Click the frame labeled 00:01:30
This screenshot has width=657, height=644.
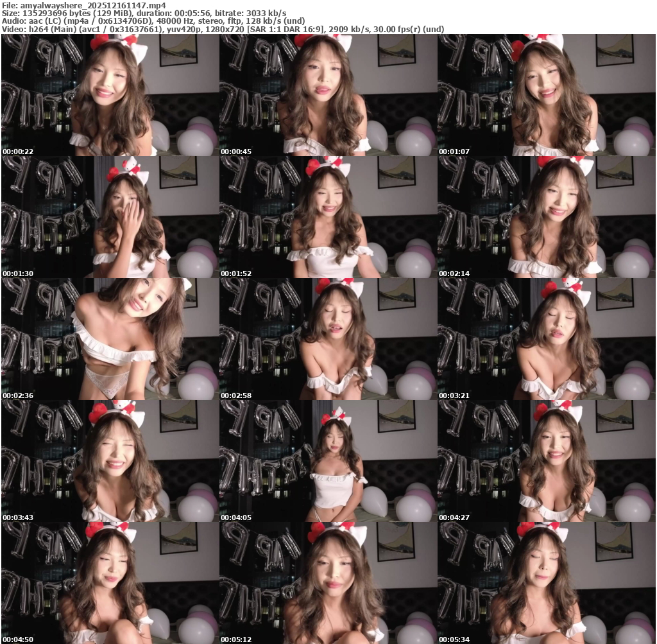110,217
